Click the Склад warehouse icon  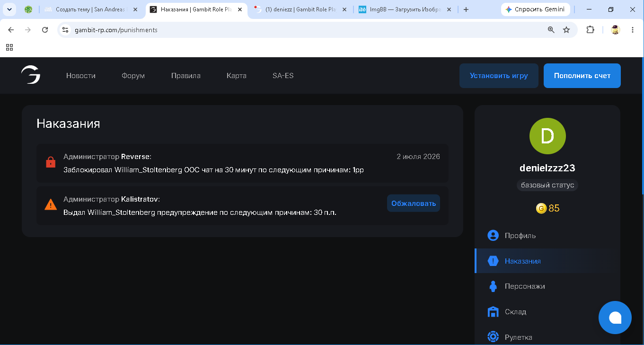coord(493,311)
